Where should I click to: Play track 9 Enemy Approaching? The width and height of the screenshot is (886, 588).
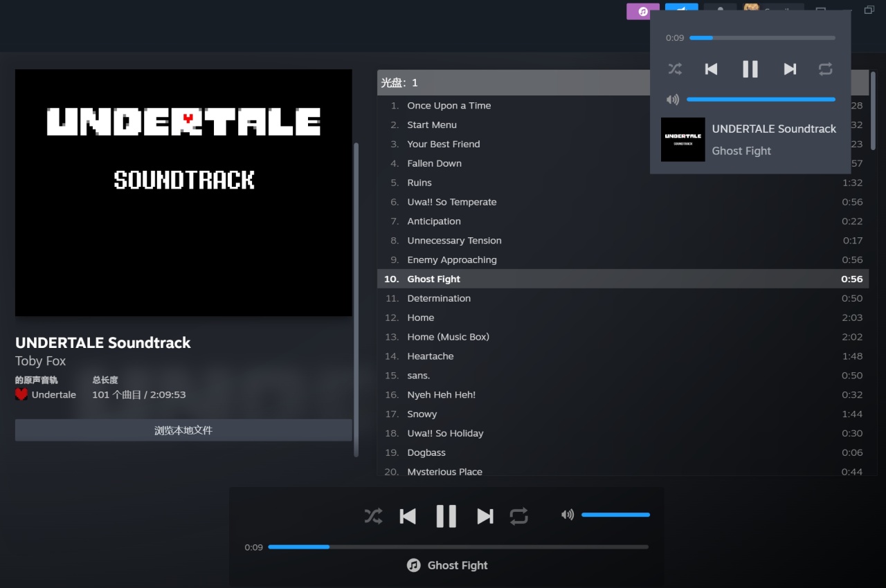[623, 260]
